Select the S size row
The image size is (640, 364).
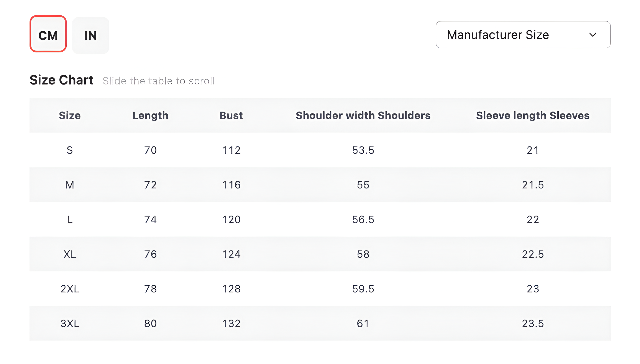(x=70, y=150)
